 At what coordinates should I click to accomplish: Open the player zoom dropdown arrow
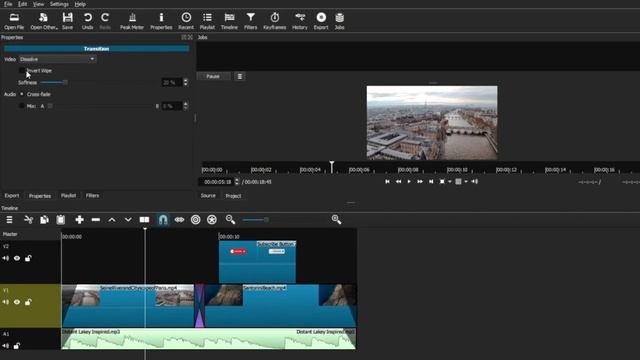coord(450,182)
